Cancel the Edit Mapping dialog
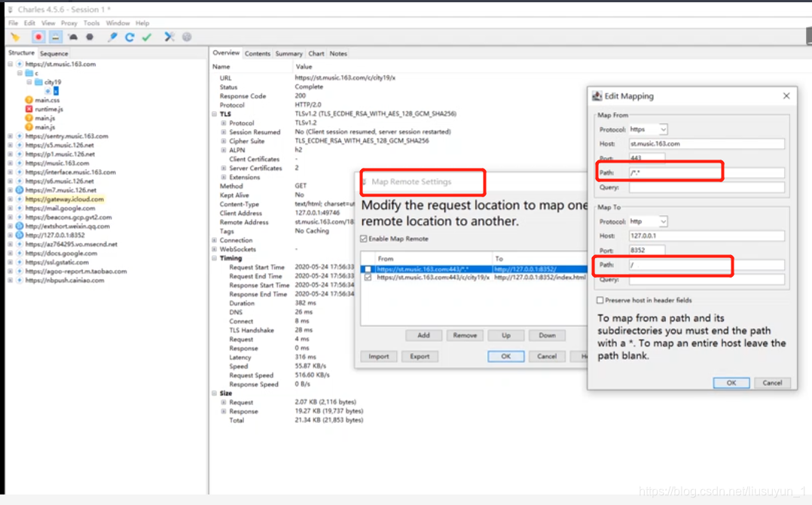 (x=772, y=383)
